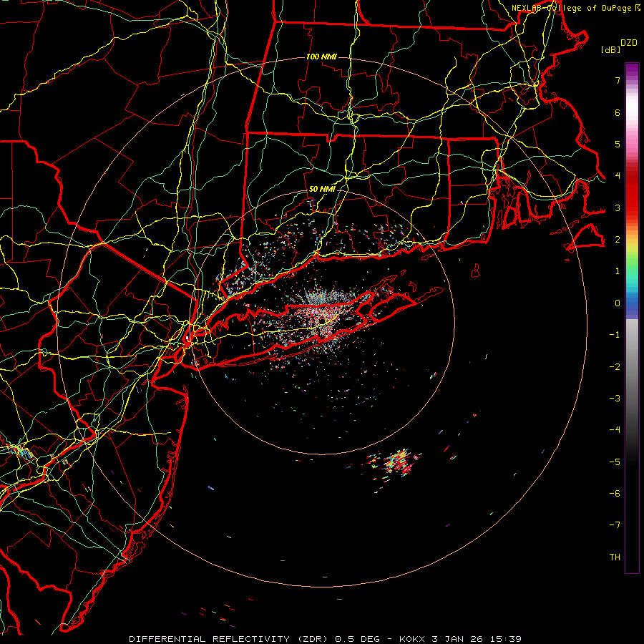
Task: Click the color scale tick label -5
Action: [x=615, y=462]
